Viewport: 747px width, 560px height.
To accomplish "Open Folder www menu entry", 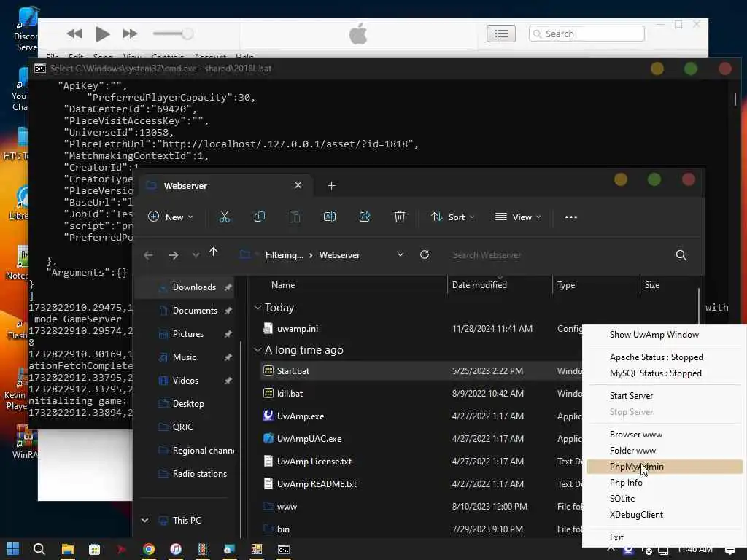I will point(632,451).
